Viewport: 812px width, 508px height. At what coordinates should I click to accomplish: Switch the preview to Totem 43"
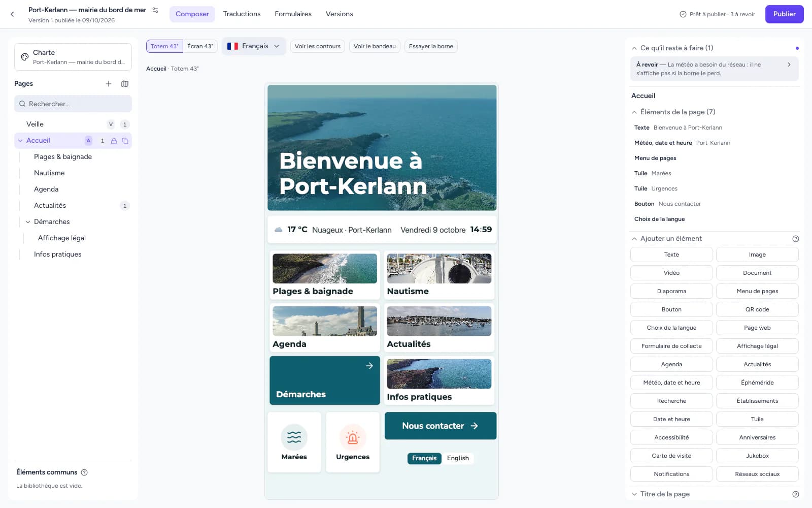[x=164, y=46]
